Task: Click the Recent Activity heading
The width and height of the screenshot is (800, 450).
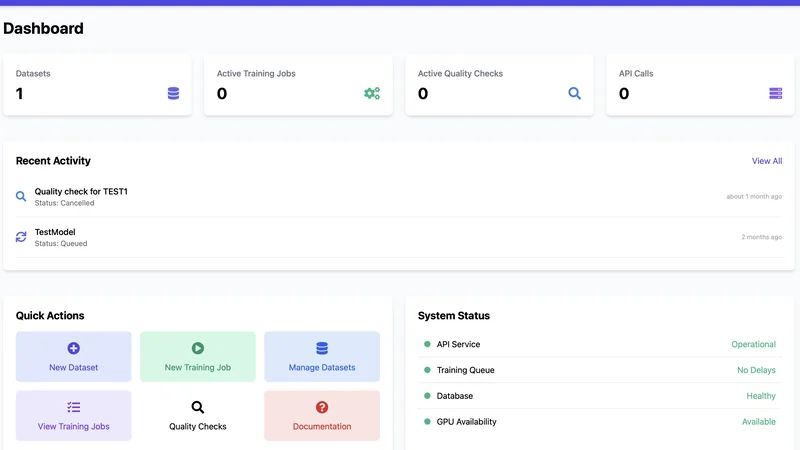Action: click(x=53, y=161)
